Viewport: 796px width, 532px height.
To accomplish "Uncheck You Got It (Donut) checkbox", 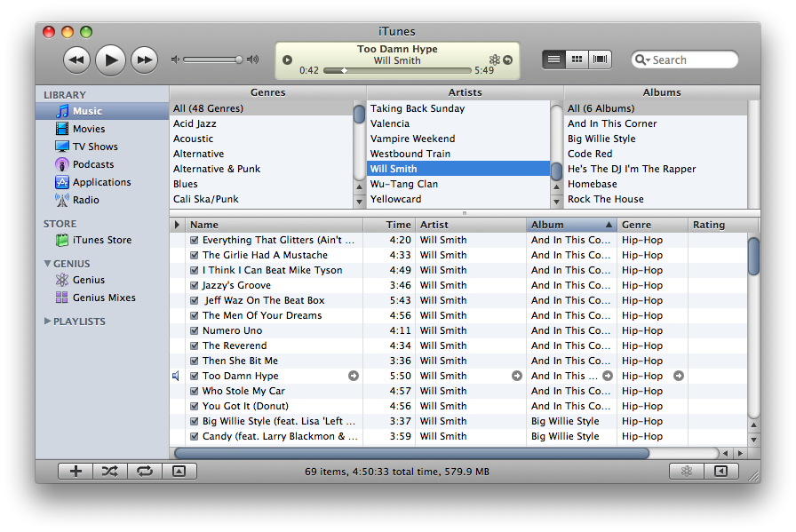I will coord(194,406).
